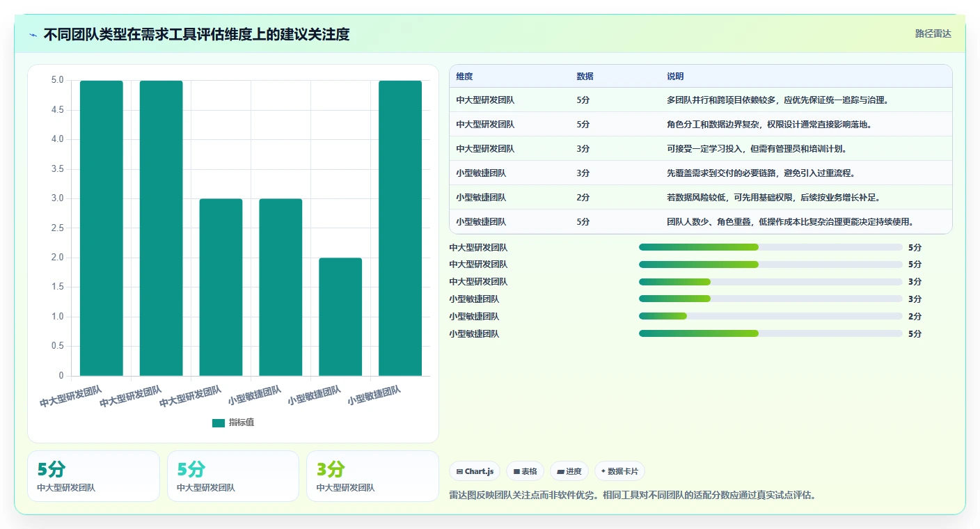Screen dimensions: 980x529
Task: Click the 中大型研发团队 progress bar showing 3分
Action: (x=770, y=281)
